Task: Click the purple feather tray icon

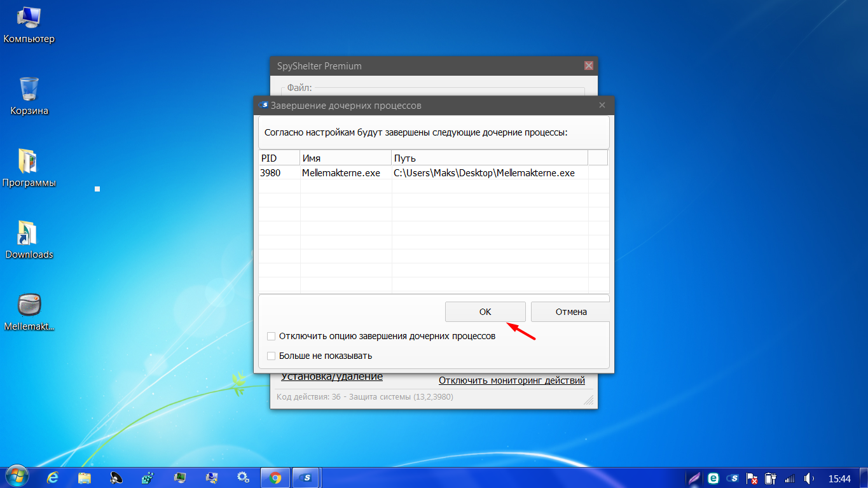Action: pyautogui.click(x=695, y=478)
